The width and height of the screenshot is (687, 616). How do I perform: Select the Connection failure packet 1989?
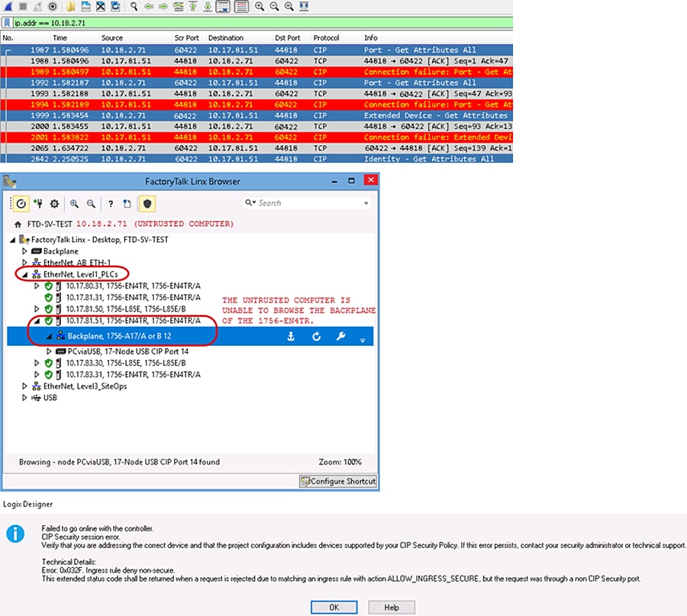(256, 72)
